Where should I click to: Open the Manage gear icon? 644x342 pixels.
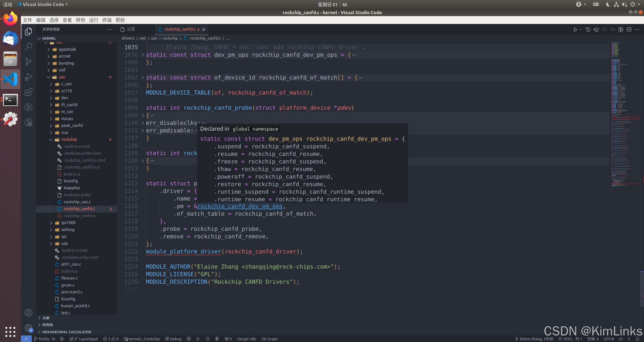pos(28,328)
